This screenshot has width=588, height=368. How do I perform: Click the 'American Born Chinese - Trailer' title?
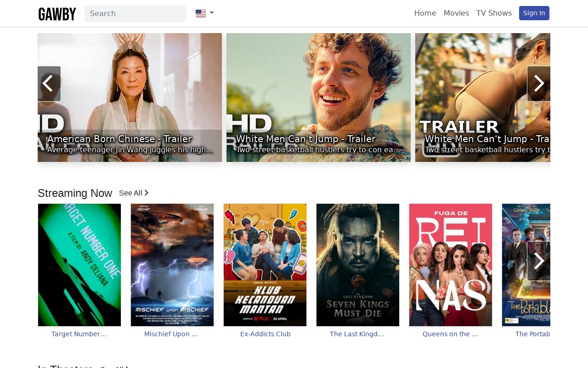tap(119, 139)
